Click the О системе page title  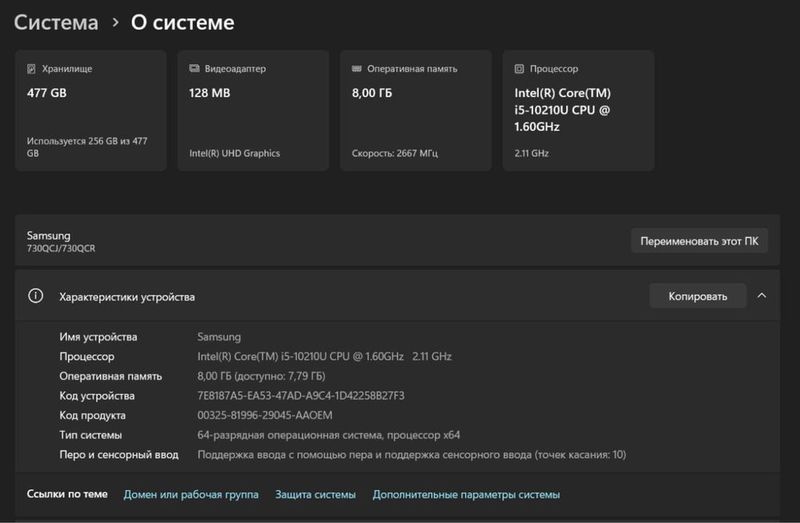point(183,22)
